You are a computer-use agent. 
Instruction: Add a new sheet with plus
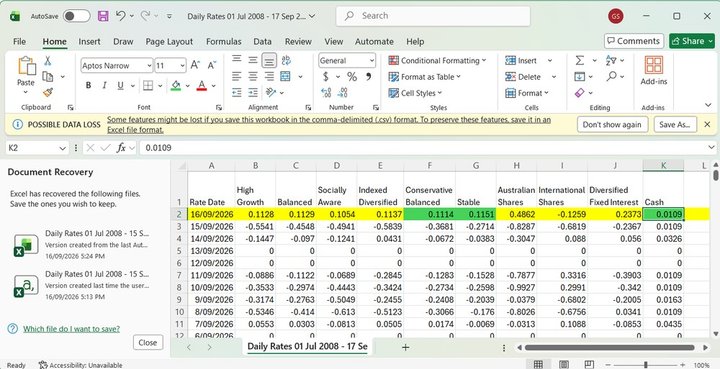tap(405, 347)
